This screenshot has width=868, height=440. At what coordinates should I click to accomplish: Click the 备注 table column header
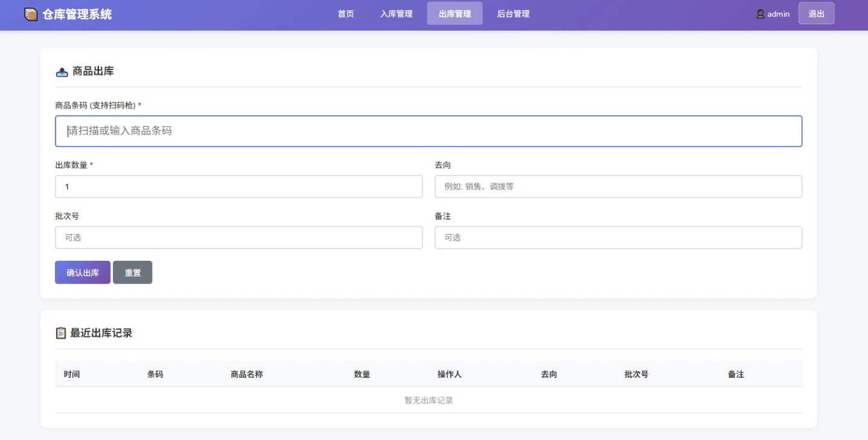736,374
